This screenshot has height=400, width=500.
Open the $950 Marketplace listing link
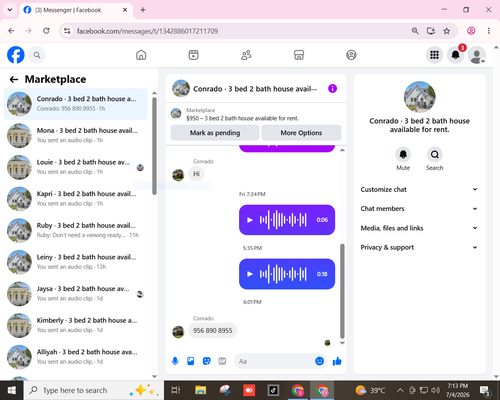(242, 118)
